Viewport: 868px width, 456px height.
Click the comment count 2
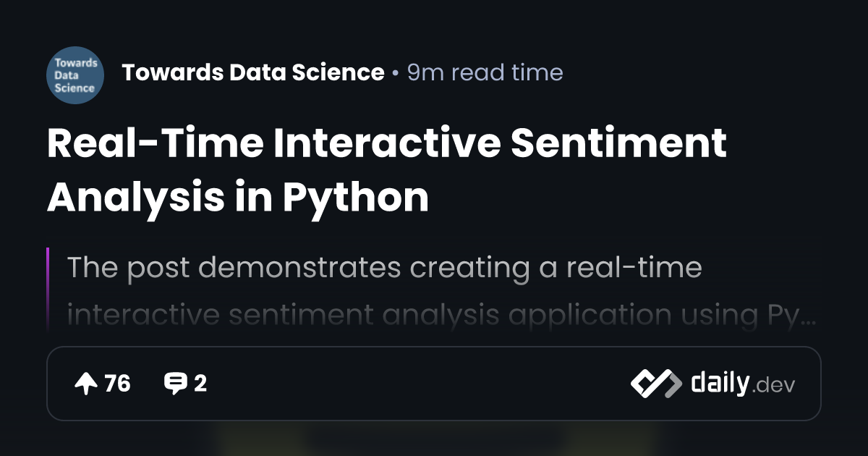click(x=200, y=384)
